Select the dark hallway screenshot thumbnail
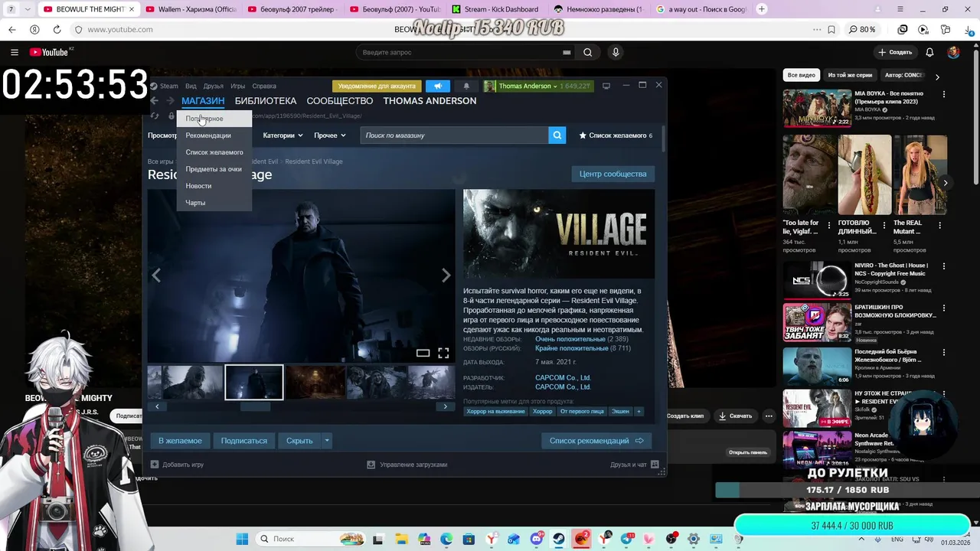The width and height of the screenshot is (980, 551). (254, 383)
